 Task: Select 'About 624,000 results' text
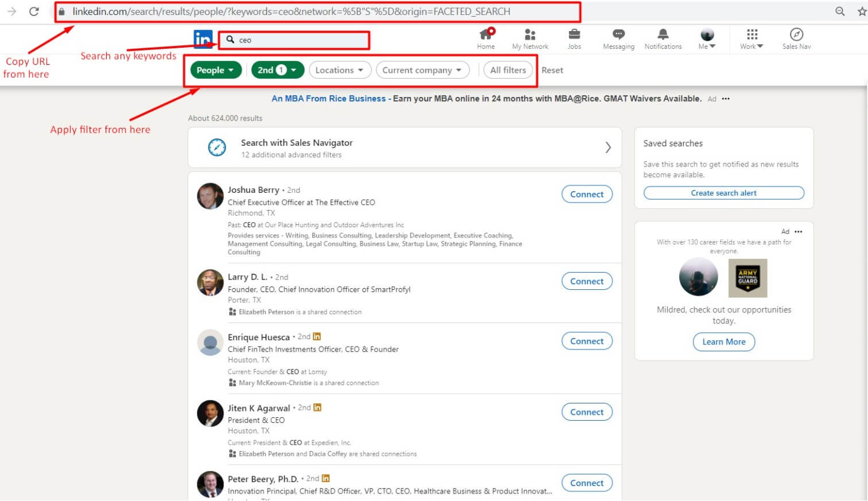(x=225, y=118)
